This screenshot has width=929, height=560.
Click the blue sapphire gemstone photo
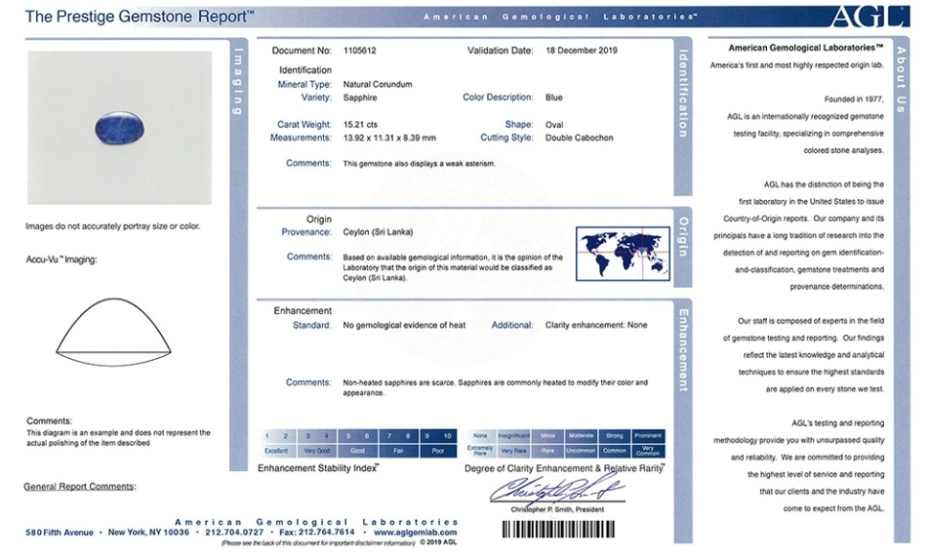click(x=119, y=128)
